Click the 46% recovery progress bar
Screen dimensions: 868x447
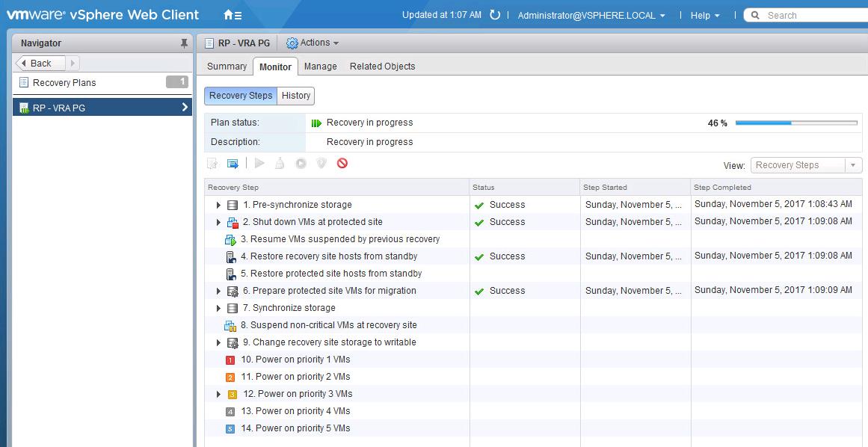coord(796,123)
